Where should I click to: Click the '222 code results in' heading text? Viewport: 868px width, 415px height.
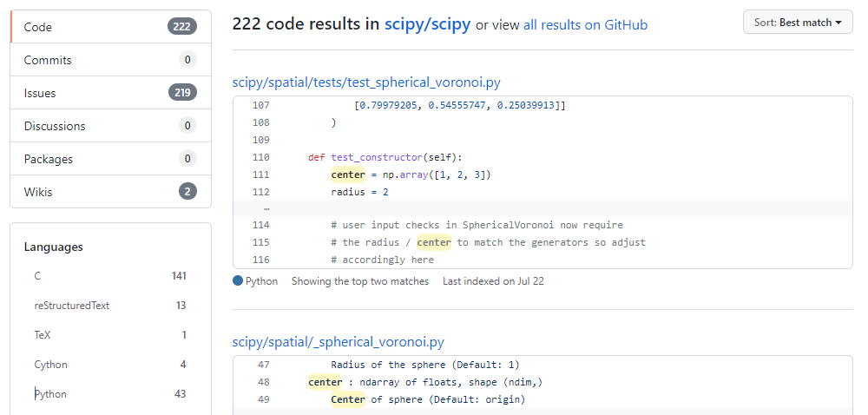point(306,24)
